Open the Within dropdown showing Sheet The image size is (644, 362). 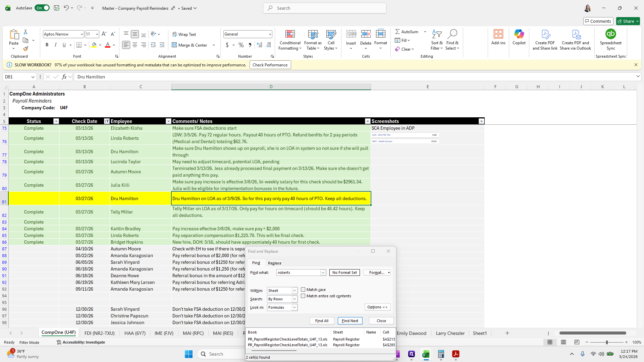coord(294,291)
